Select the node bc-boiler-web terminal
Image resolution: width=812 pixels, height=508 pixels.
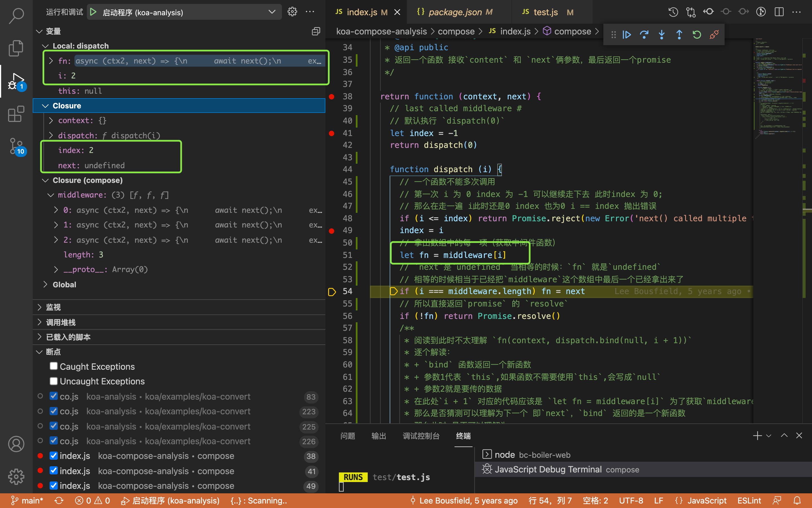pos(643,455)
